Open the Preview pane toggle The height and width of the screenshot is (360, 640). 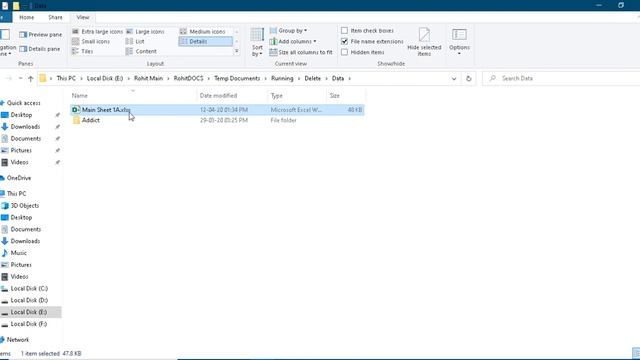coord(40,35)
